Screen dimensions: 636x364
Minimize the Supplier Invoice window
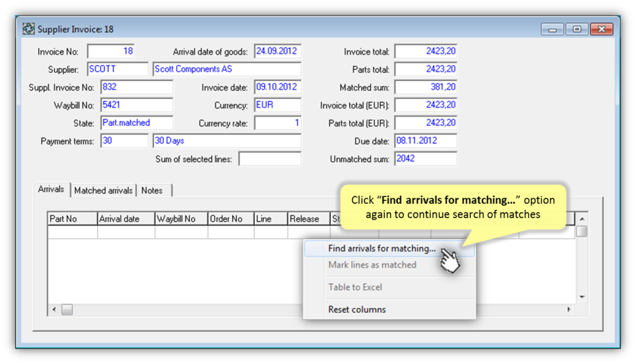tap(551, 29)
